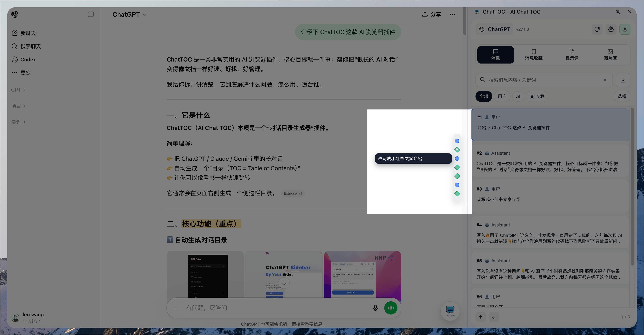This screenshot has height=335, width=644.
Task: Click the chat page vertical scrollbar
Action: click(x=465, y=21)
